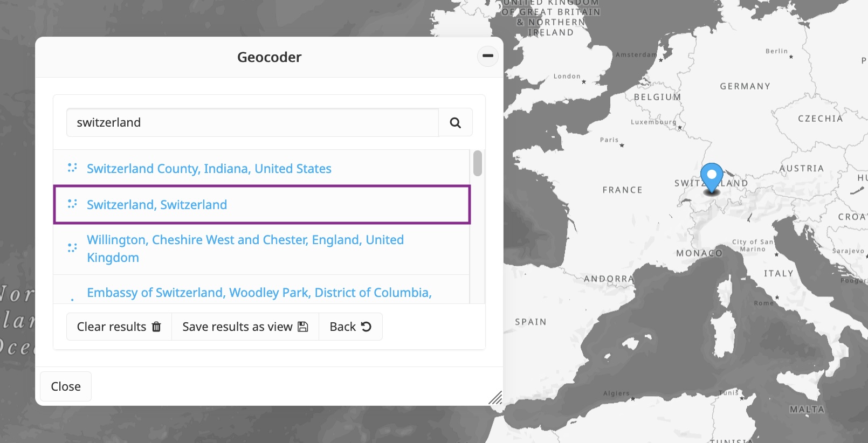Click the BELGIUM label on map
This screenshot has height=443, width=868.
click(657, 97)
